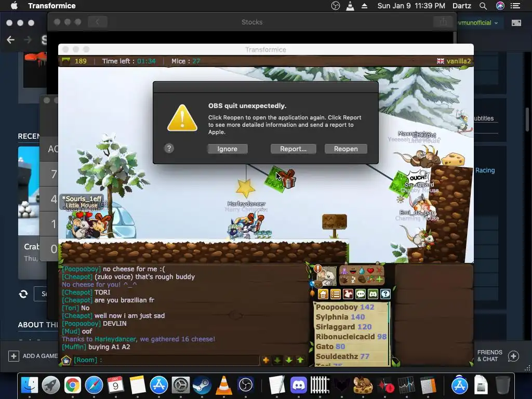Open the Transformice app menu

(x=52, y=6)
